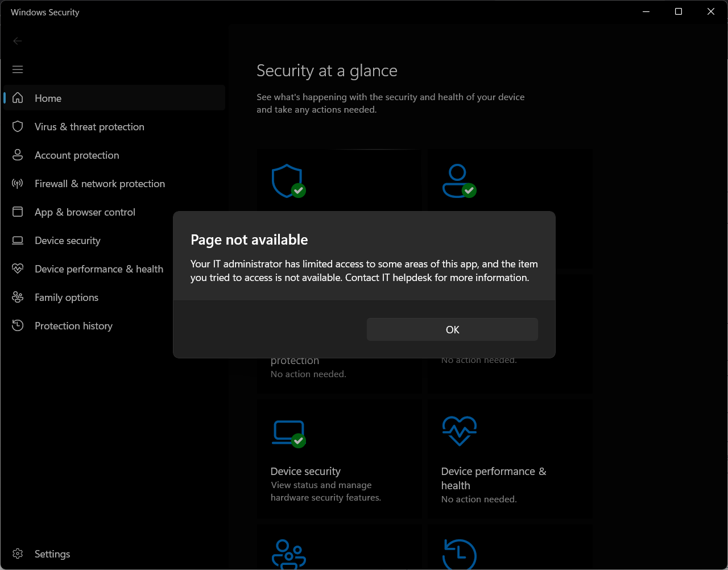Click the history clock tile icon
Screen dimensions: 728x570
[459, 555]
